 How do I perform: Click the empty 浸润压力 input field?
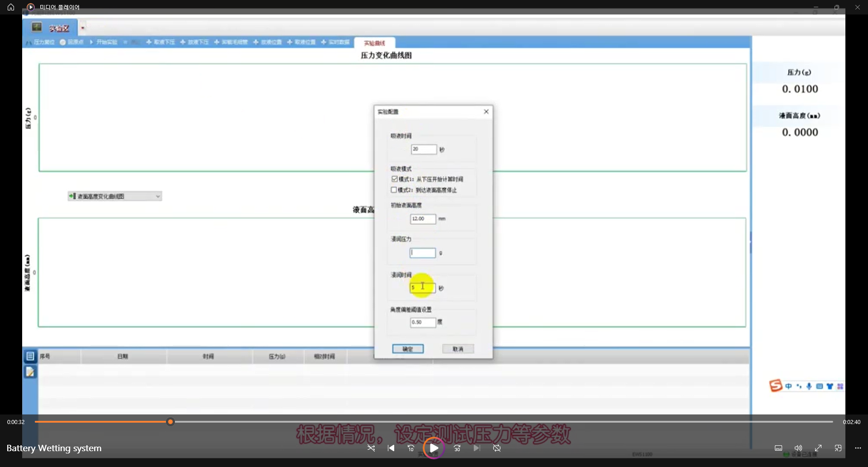click(423, 253)
